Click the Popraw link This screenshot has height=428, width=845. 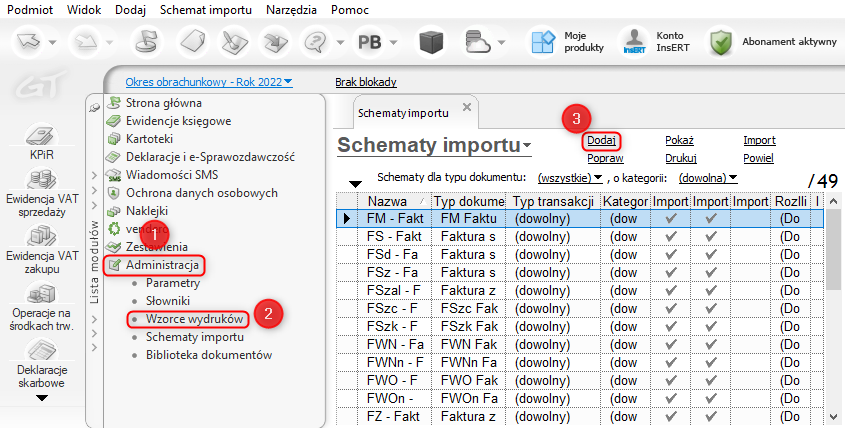tap(605, 158)
